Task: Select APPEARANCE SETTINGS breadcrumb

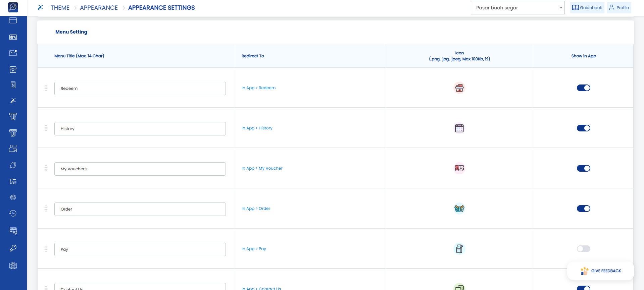Action: click(161, 8)
